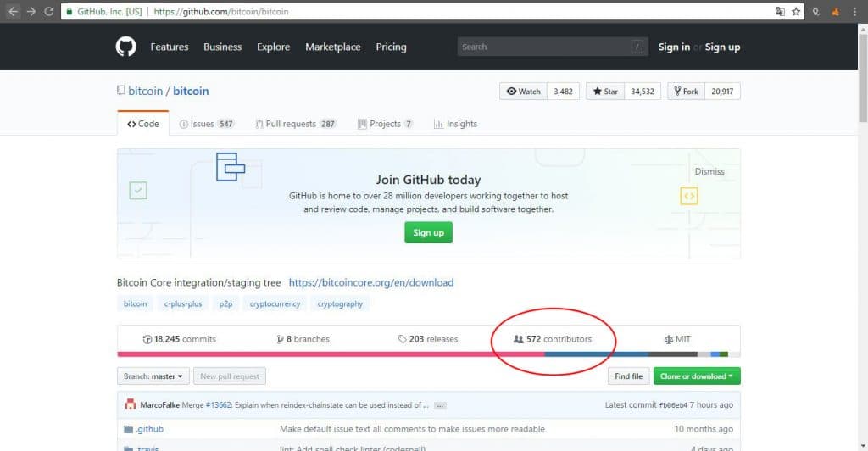View the 34,532 stargazers count
The image size is (868, 451).
[x=643, y=92]
